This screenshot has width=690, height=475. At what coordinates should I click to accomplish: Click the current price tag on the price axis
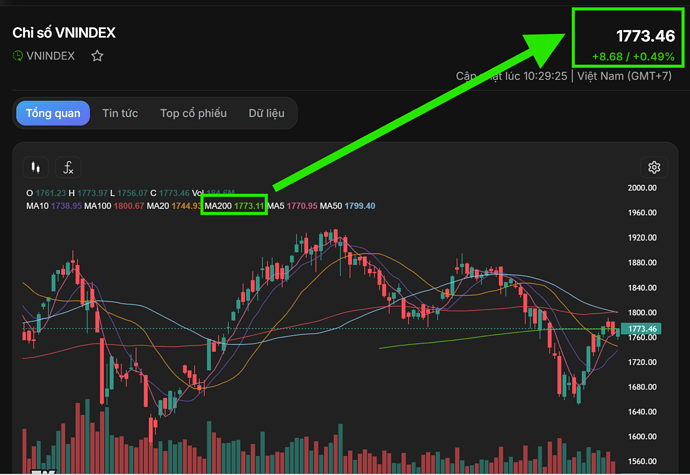(x=641, y=329)
